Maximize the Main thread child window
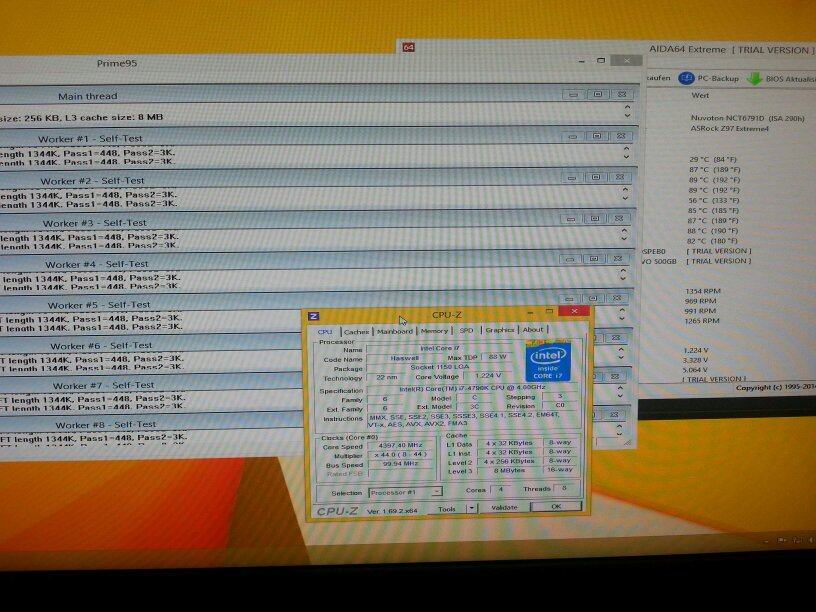Screen dimensions: 816x612 coord(597,95)
